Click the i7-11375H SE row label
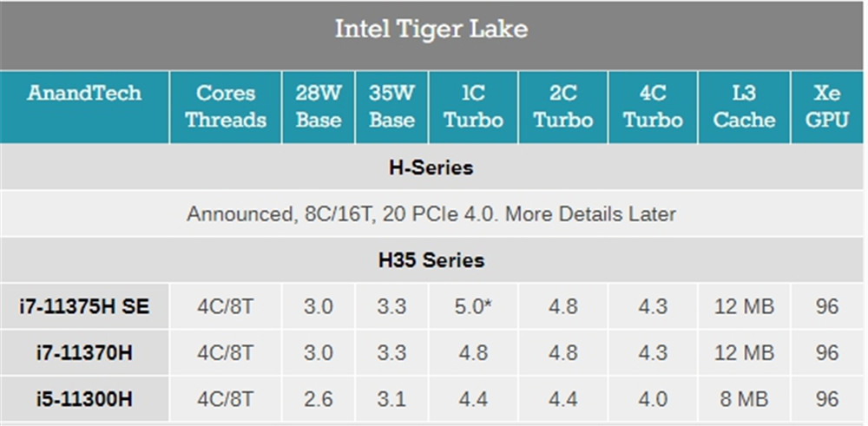 [x=84, y=306]
